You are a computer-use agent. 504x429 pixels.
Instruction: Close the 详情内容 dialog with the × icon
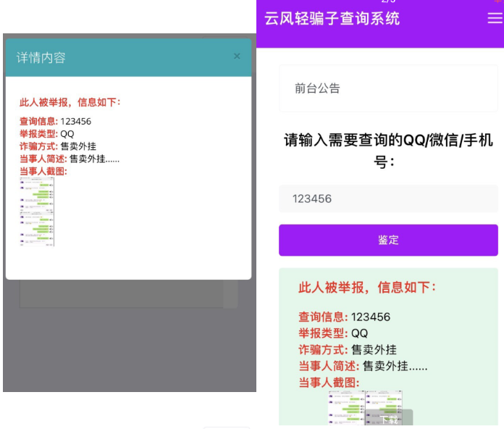pos(237,57)
